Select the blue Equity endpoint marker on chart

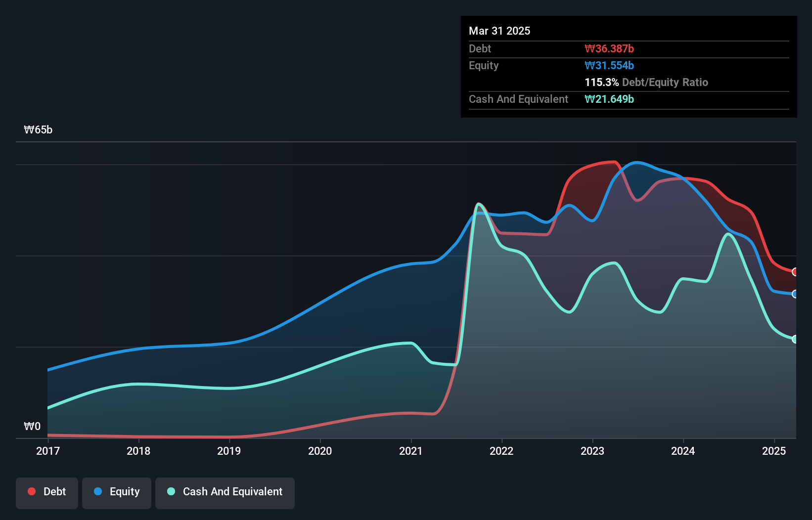pos(795,294)
